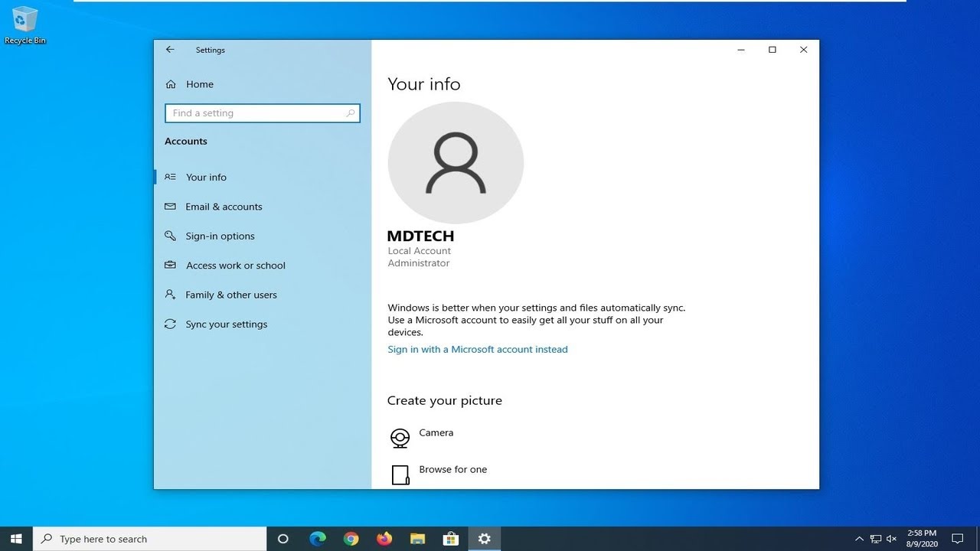Click the Local Account text
The image size is (980, 551).
pyautogui.click(x=420, y=250)
